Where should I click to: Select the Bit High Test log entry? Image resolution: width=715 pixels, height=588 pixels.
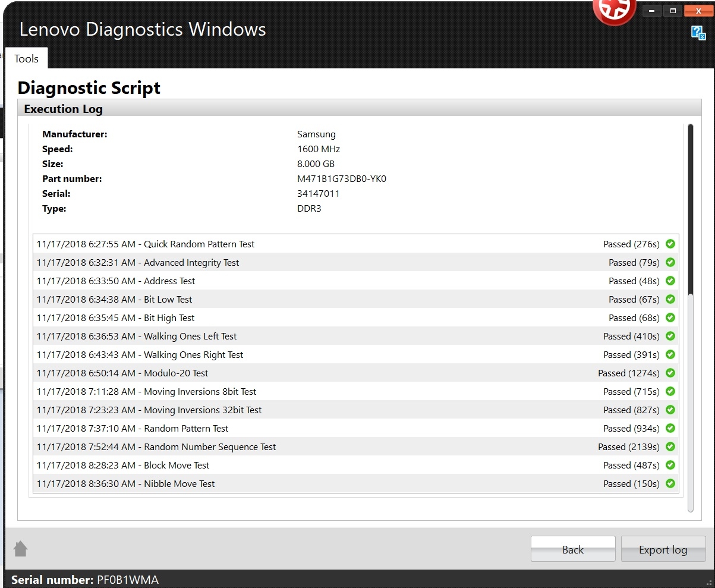pos(355,317)
